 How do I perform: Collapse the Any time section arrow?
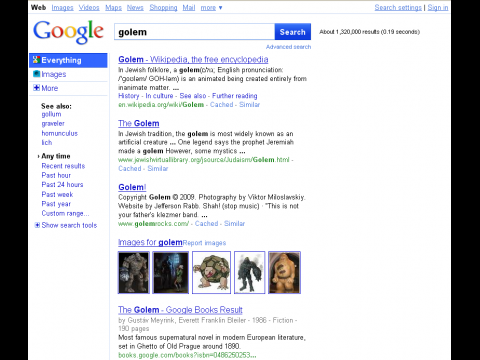tap(39, 156)
